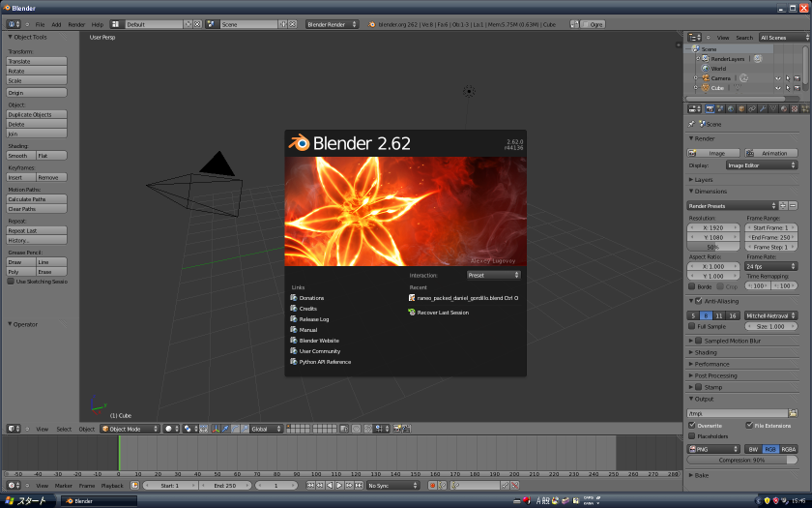Open the Help menu
The image size is (812, 508).
(98, 24)
